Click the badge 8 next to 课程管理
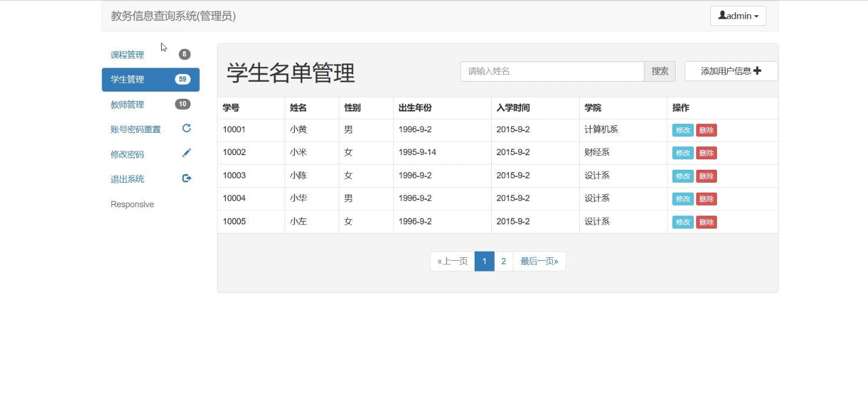 point(185,54)
